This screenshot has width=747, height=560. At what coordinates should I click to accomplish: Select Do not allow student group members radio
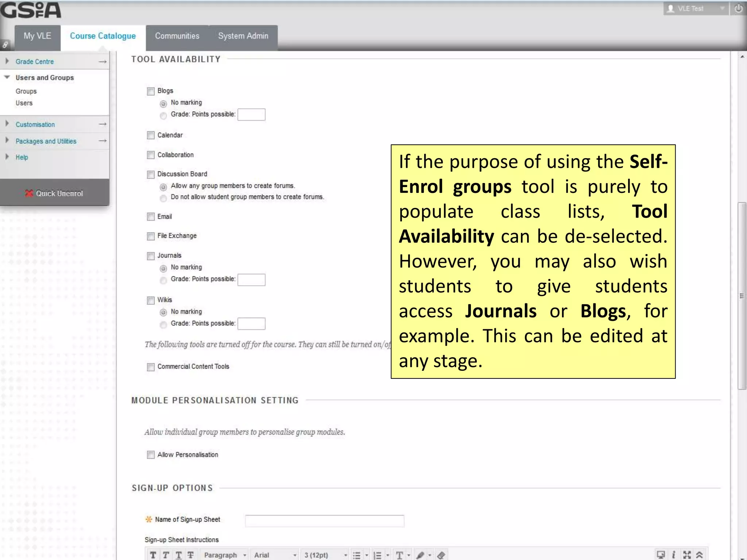point(163,198)
